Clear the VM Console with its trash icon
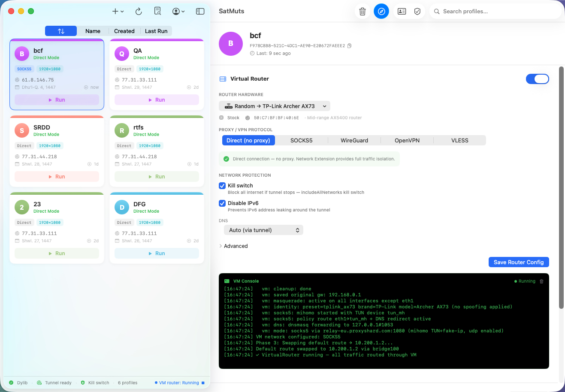The image size is (565, 392). tap(541, 281)
